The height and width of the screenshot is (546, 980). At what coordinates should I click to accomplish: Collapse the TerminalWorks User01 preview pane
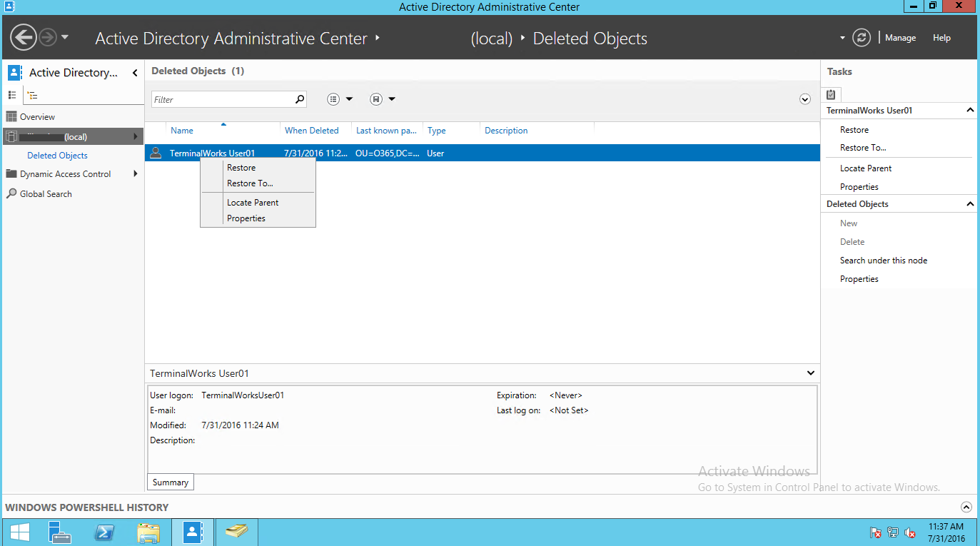coord(810,373)
